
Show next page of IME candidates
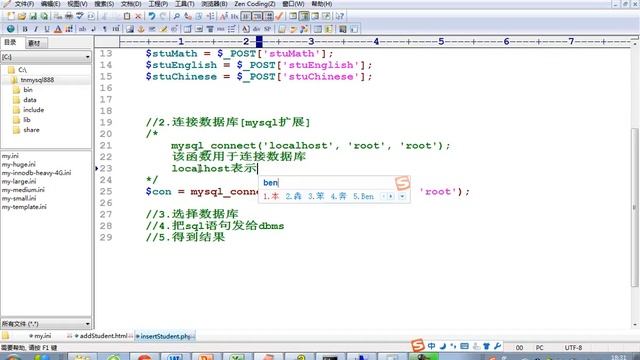coord(391,196)
